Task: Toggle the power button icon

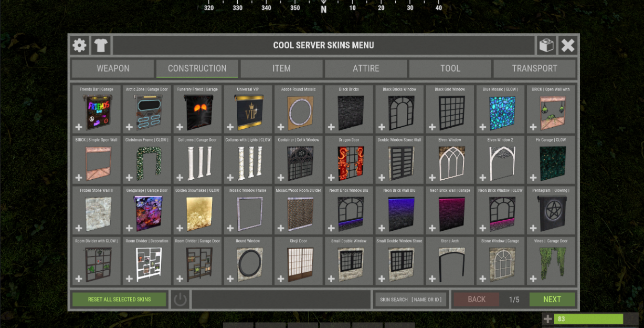Action: [180, 300]
